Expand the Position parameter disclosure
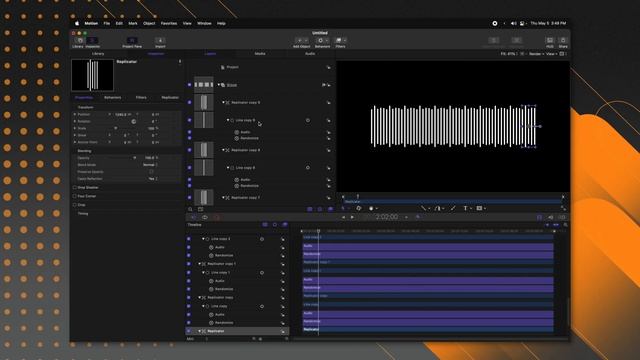The image size is (640, 360). [x=75, y=115]
